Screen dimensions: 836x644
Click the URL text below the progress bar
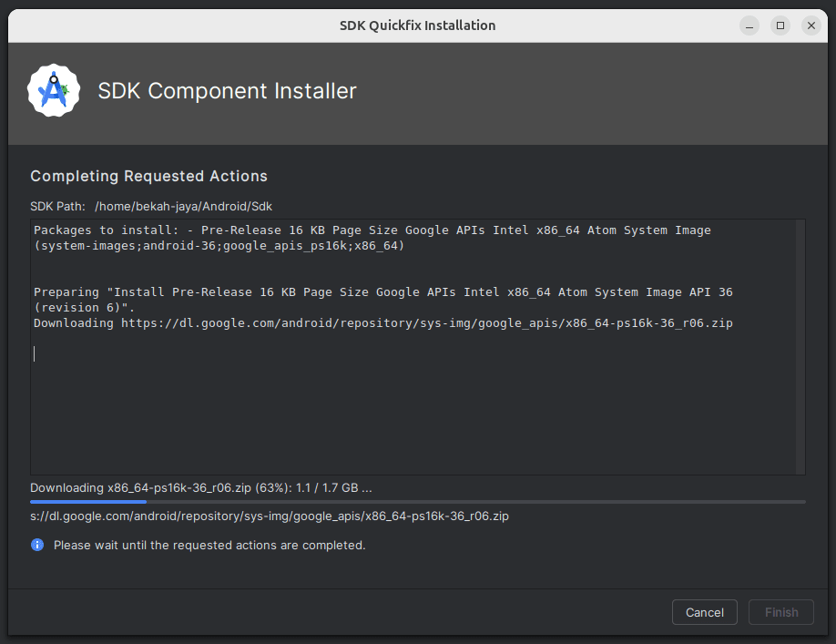[x=270, y=516]
